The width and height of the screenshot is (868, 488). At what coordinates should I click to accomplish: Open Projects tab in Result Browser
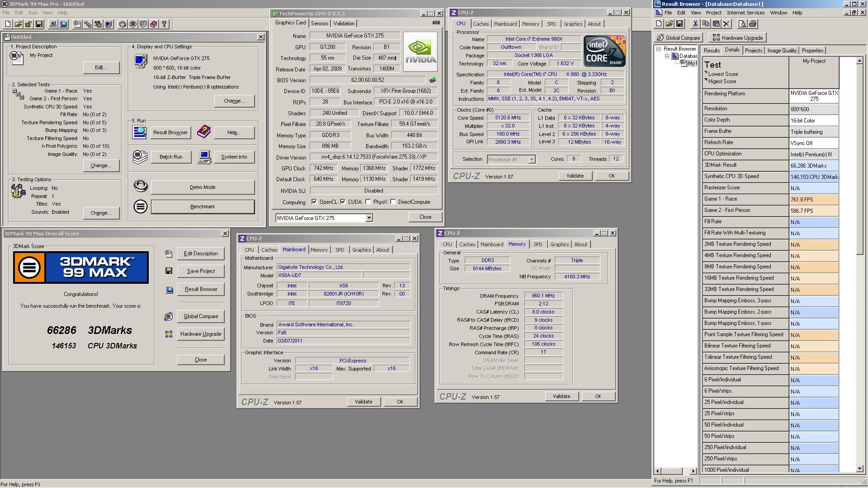tap(754, 51)
